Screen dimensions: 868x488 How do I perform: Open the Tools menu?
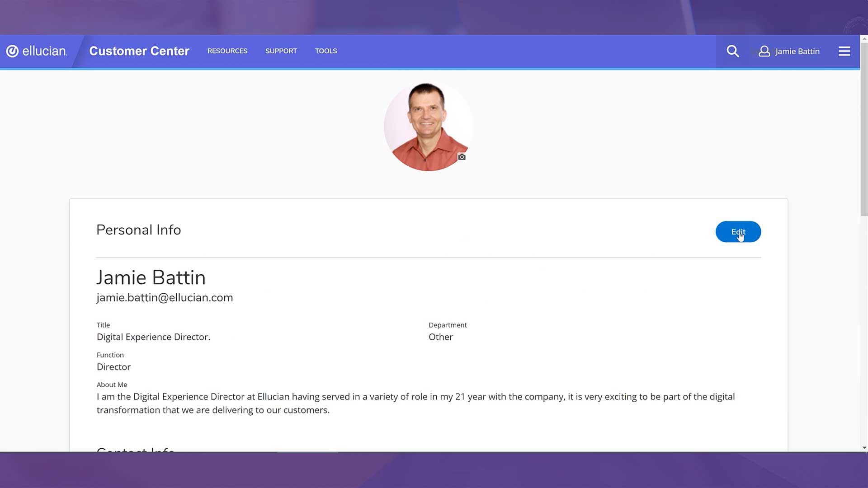coord(326,51)
